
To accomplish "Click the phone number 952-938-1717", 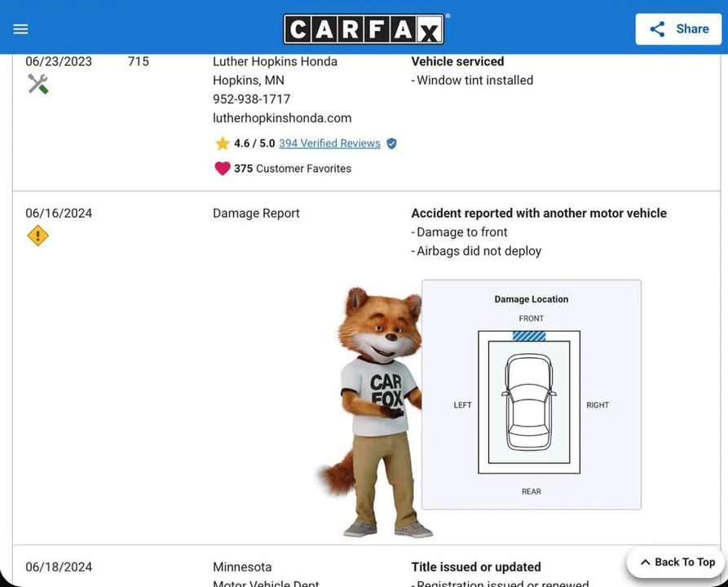I will (251, 99).
